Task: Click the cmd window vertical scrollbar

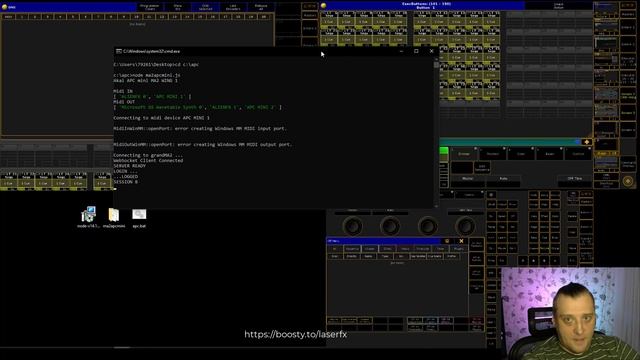Action: coord(436,133)
